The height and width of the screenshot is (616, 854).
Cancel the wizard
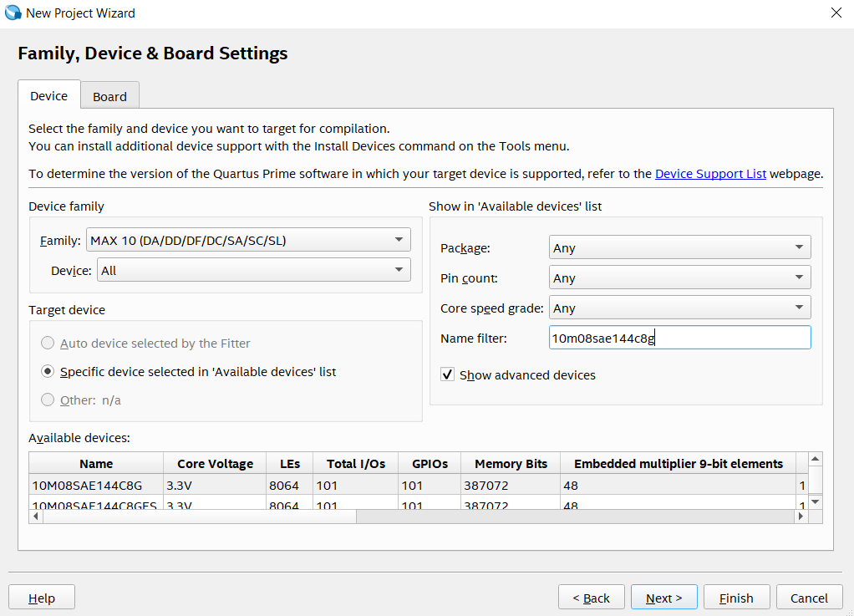(809, 598)
